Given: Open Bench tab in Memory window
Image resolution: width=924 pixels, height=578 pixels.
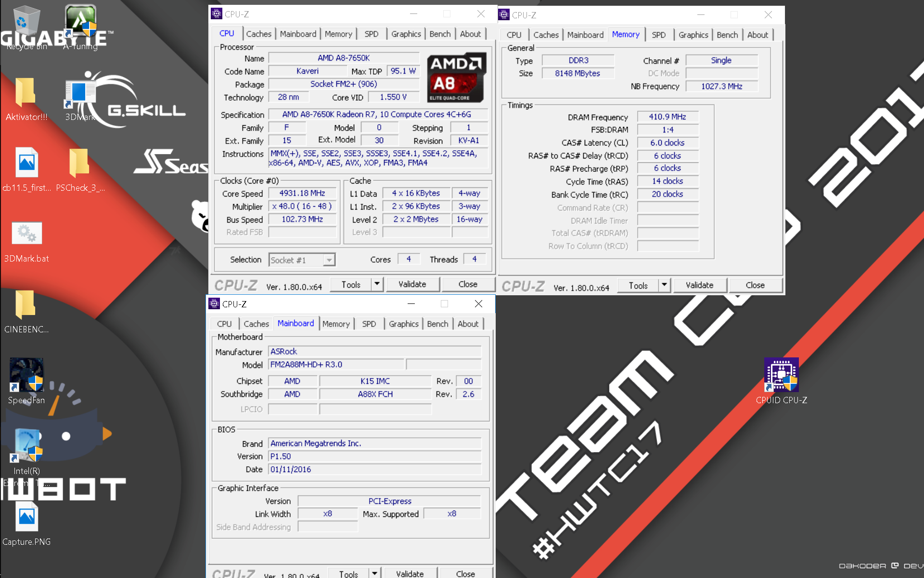Looking at the screenshot, I should coord(727,35).
